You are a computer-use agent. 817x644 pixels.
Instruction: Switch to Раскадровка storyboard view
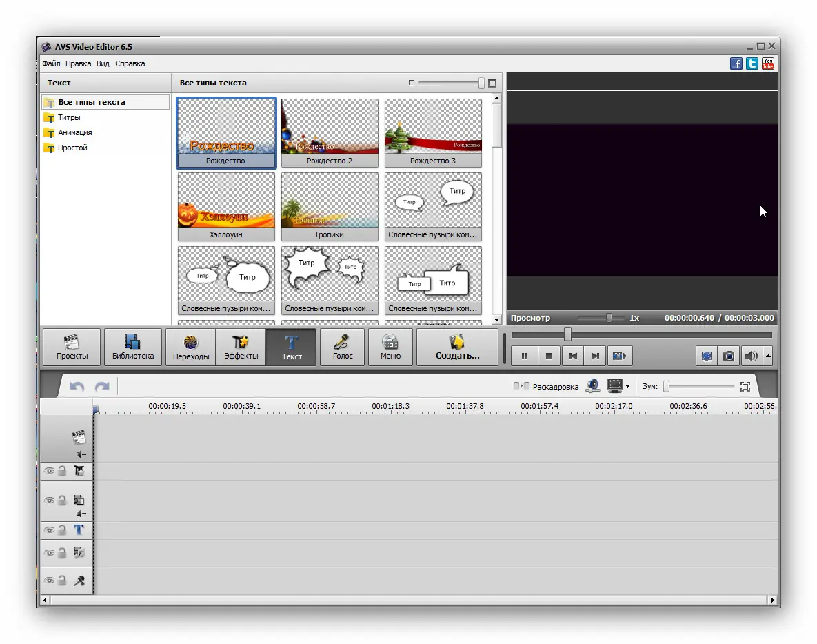coord(546,387)
